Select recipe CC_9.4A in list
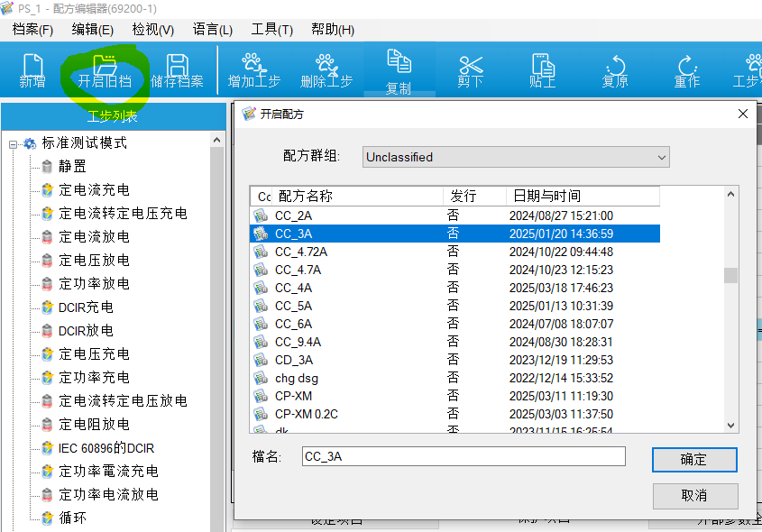Viewport: 762px width, 532px height. tap(454, 342)
